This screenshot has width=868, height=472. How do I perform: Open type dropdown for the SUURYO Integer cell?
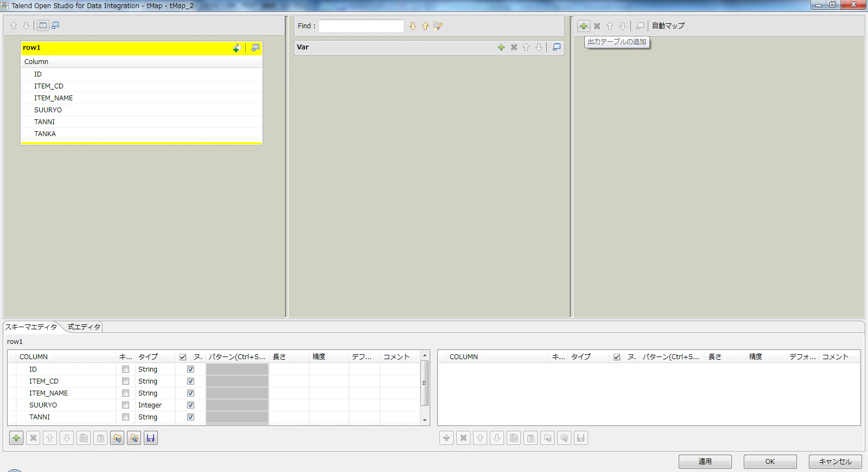(155, 405)
